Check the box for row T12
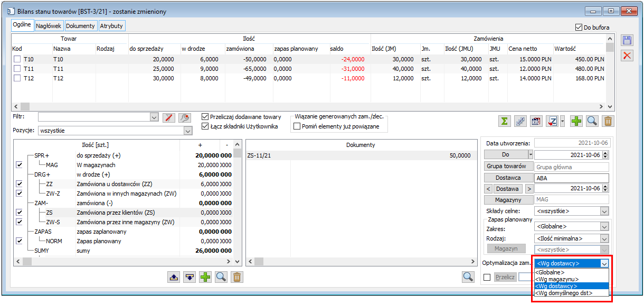 pyautogui.click(x=17, y=78)
